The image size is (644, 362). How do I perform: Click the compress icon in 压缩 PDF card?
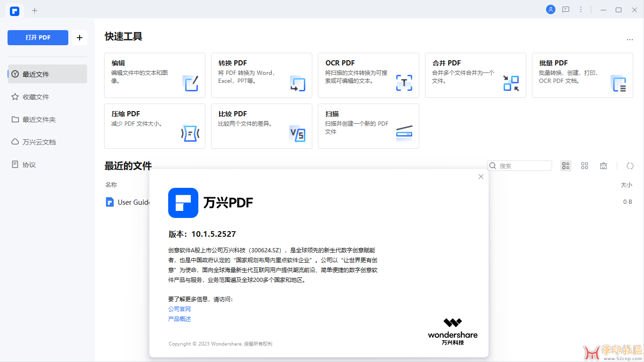[x=190, y=134]
